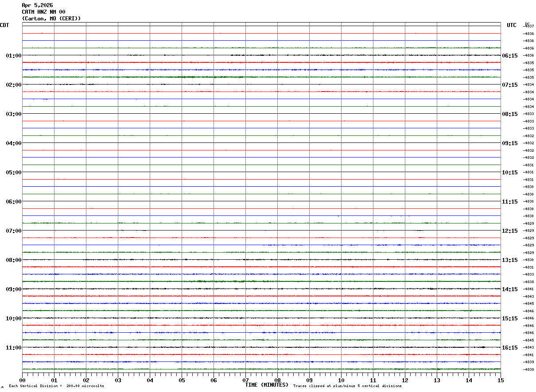Click the 01:00 CDT time label
The height and width of the screenshot is (392, 536).
point(13,56)
